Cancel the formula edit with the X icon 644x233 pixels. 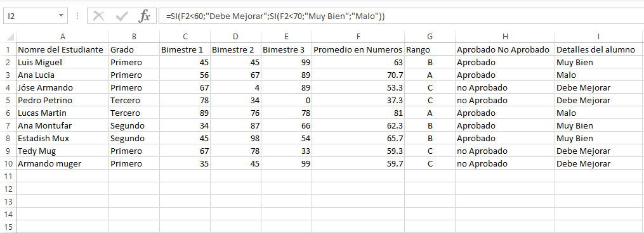point(98,16)
